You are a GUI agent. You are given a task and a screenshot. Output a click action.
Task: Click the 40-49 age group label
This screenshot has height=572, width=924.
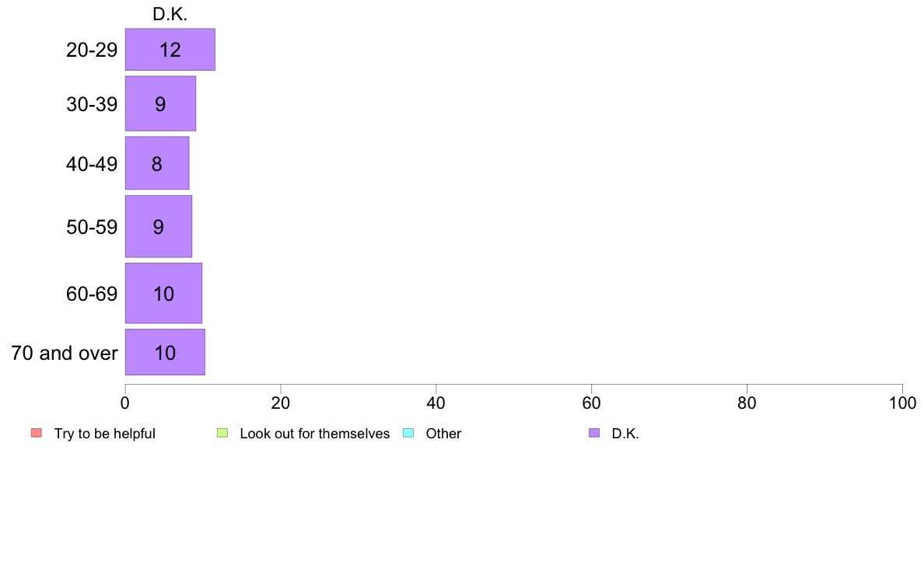coord(91,163)
